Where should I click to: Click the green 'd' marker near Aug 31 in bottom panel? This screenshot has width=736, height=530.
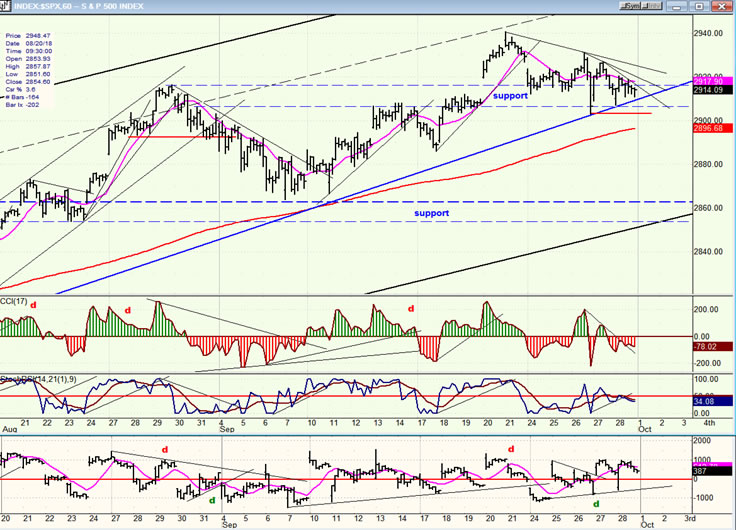click(212, 500)
